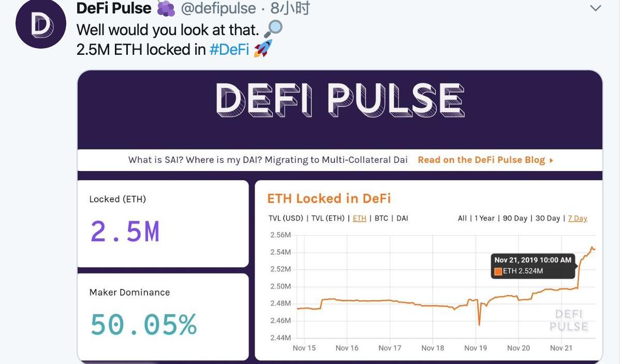Open the tweet options chevron menu

coord(596,8)
